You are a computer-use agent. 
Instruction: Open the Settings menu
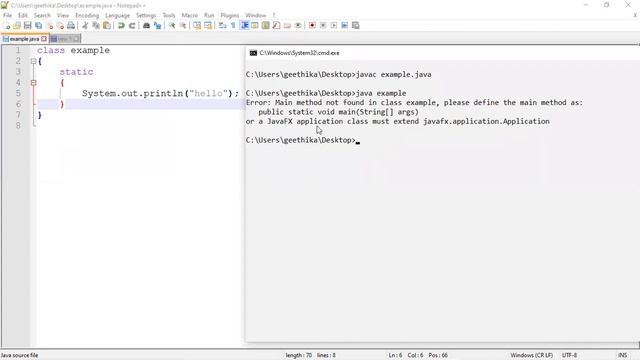146,16
